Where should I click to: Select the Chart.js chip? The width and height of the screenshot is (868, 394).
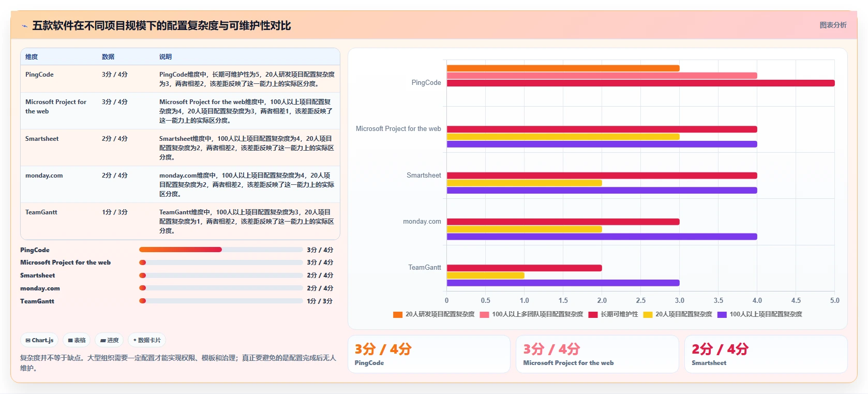[39, 340]
